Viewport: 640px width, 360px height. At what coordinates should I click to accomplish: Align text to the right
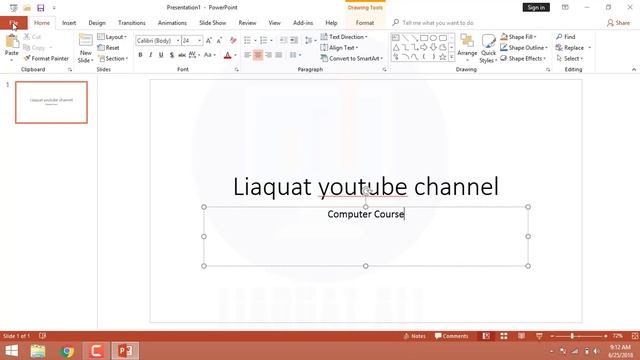tap(269, 55)
